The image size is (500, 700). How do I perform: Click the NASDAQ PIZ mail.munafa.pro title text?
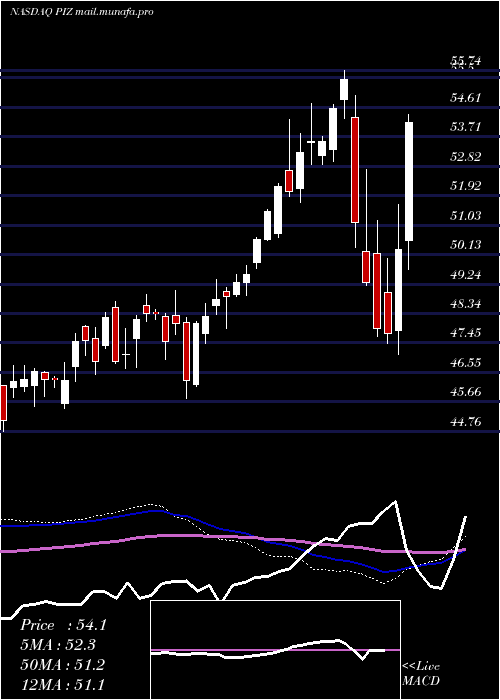tap(81, 12)
